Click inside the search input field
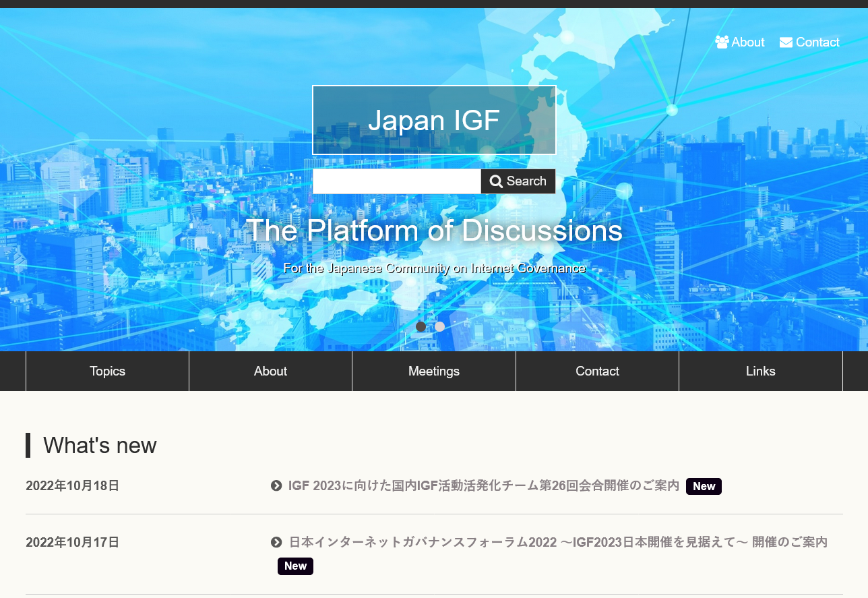 (396, 181)
